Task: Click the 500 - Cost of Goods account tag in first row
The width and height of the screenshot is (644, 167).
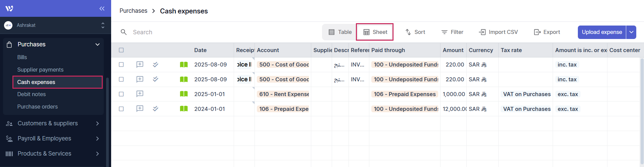Action: [x=283, y=65]
